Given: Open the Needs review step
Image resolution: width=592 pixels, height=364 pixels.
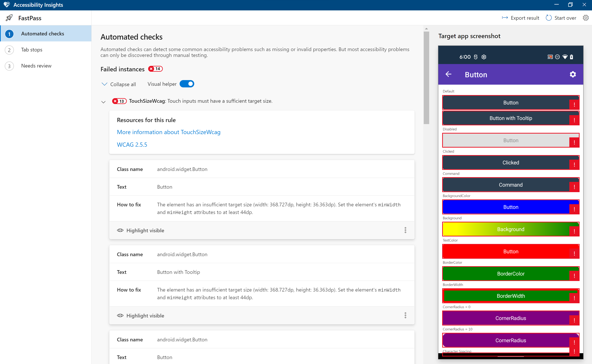Looking at the screenshot, I should click(36, 66).
